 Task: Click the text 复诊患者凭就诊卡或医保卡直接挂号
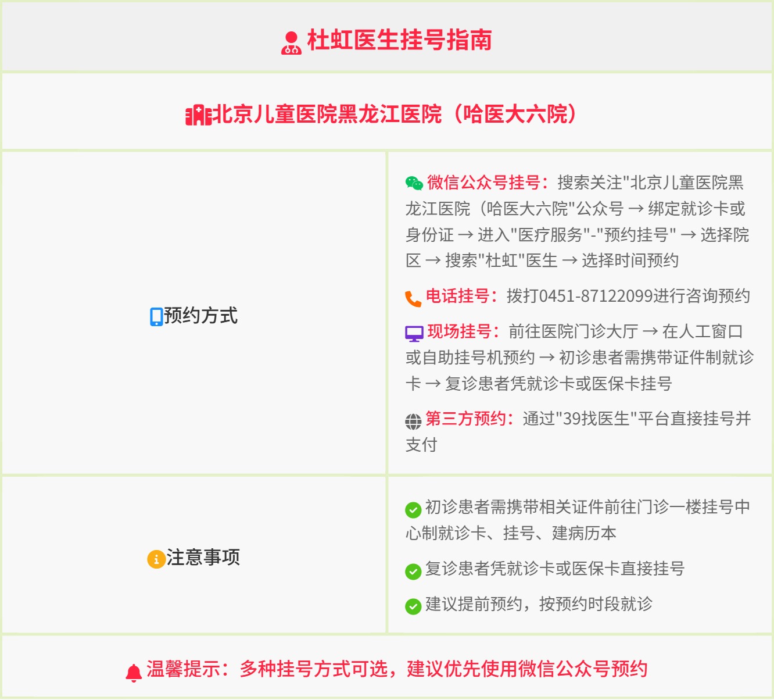[555, 569]
